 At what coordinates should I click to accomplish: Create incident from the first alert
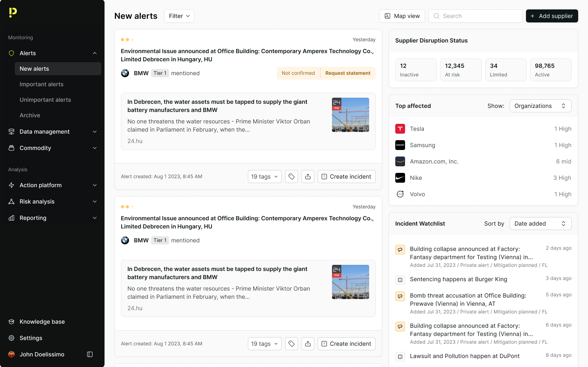pyautogui.click(x=347, y=177)
